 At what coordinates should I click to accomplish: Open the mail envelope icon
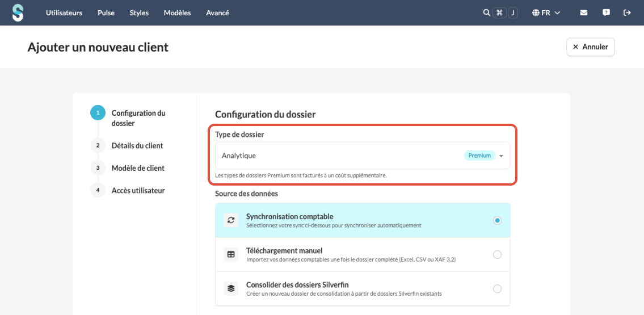pos(584,12)
